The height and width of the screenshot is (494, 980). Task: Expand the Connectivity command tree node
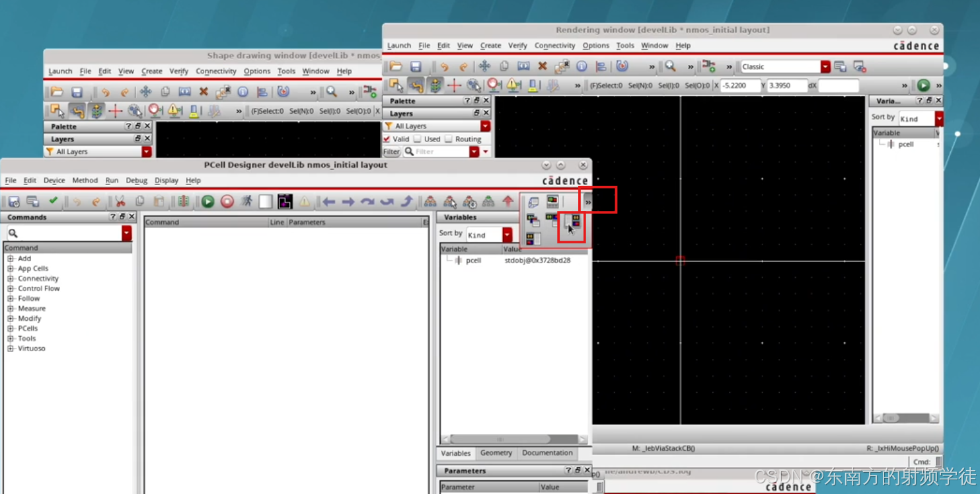tap(11, 278)
